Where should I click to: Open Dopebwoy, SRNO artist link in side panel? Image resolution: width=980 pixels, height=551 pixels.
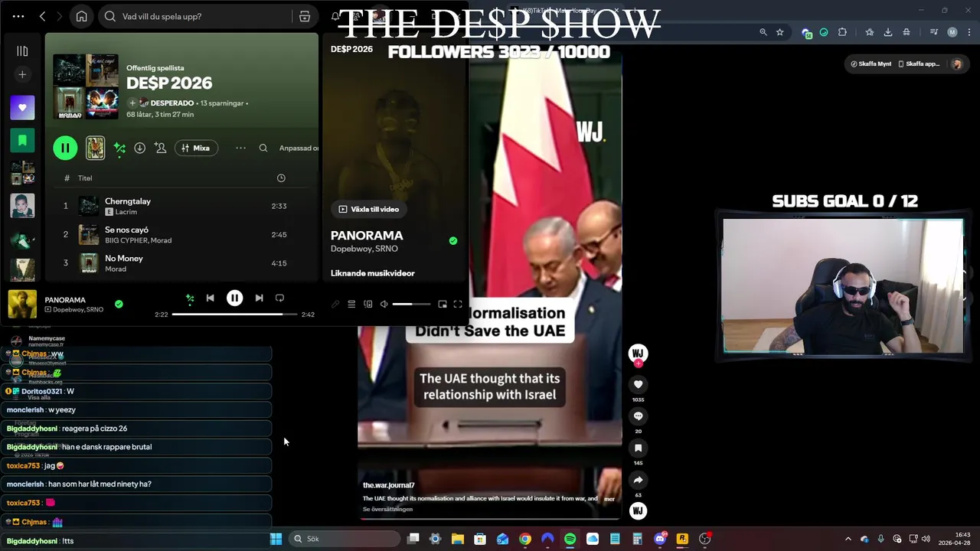(364, 249)
